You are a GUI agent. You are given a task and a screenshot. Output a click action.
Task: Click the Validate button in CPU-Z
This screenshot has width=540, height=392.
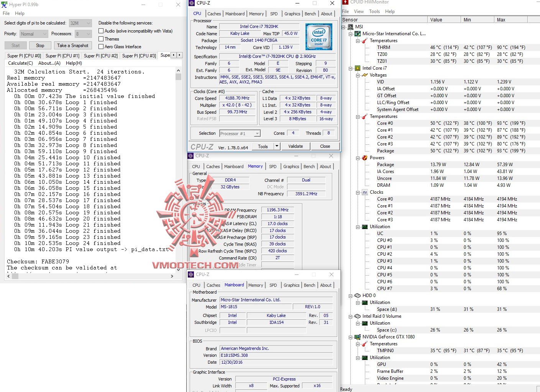(x=295, y=146)
